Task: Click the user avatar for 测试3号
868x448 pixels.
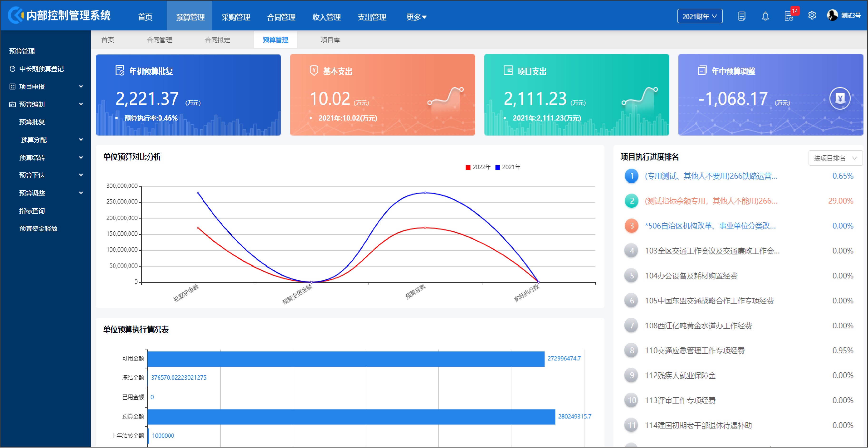Action: 832,15
